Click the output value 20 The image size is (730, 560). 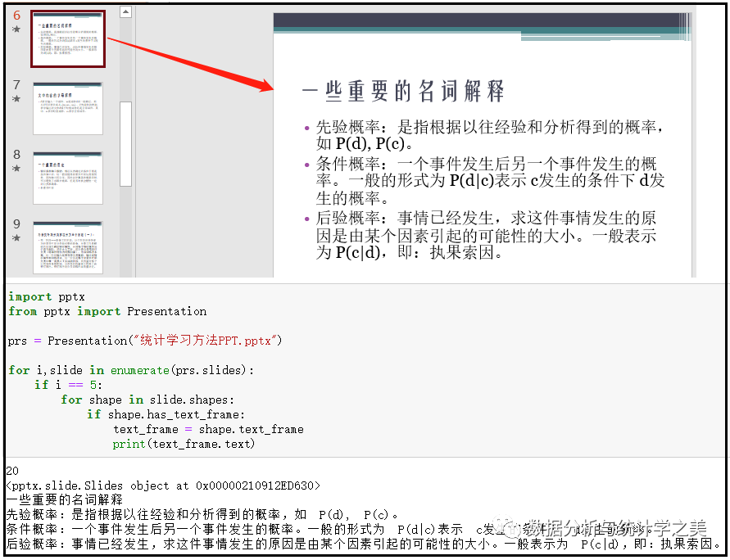(x=12, y=471)
